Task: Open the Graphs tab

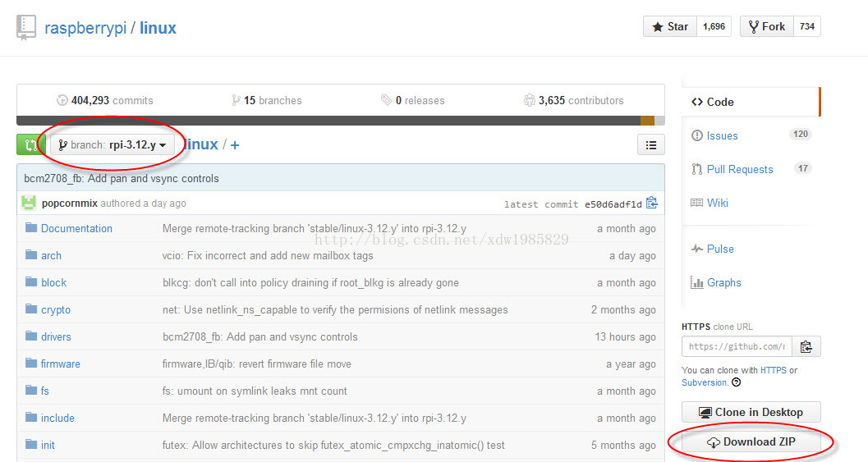Action: pos(723,283)
